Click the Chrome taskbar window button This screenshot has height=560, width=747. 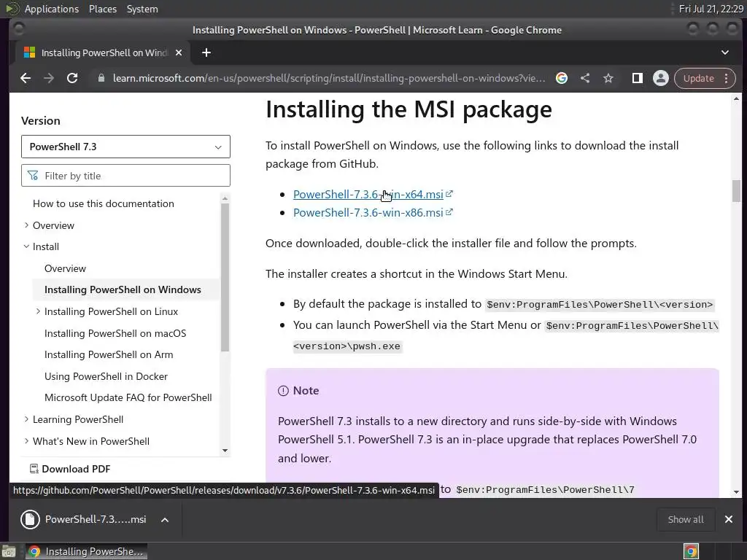[x=86, y=551]
